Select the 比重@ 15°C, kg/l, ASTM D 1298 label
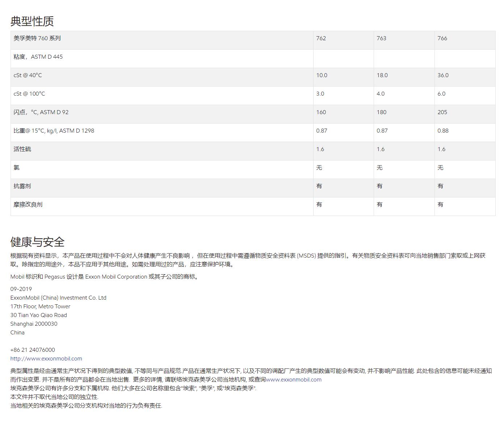Viewport: 504px width, 438px height. coord(54,131)
